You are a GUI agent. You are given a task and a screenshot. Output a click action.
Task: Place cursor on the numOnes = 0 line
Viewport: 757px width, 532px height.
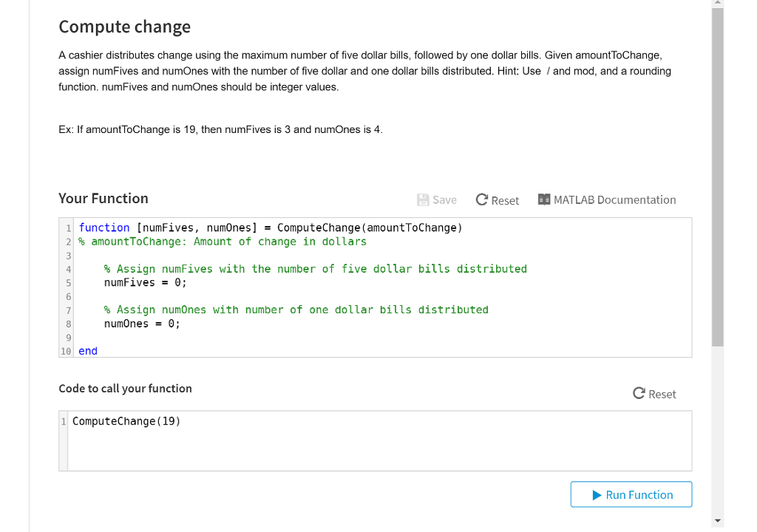(143, 323)
